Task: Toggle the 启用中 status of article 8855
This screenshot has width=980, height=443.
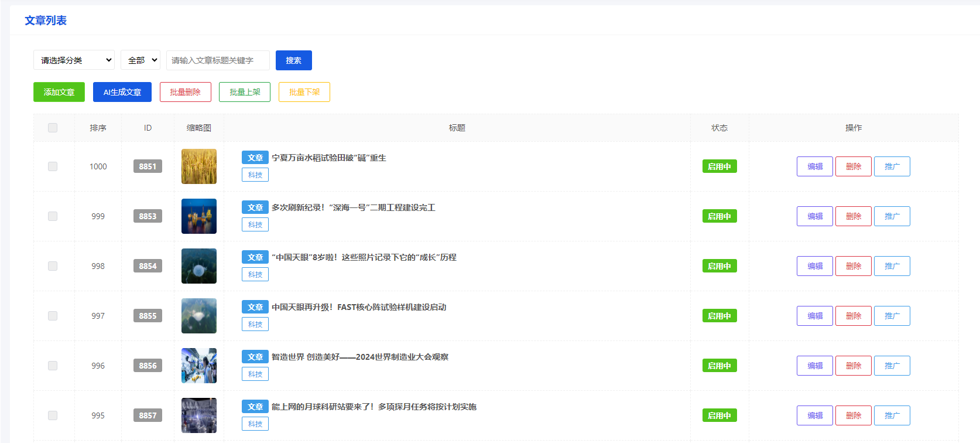Action: pos(719,316)
